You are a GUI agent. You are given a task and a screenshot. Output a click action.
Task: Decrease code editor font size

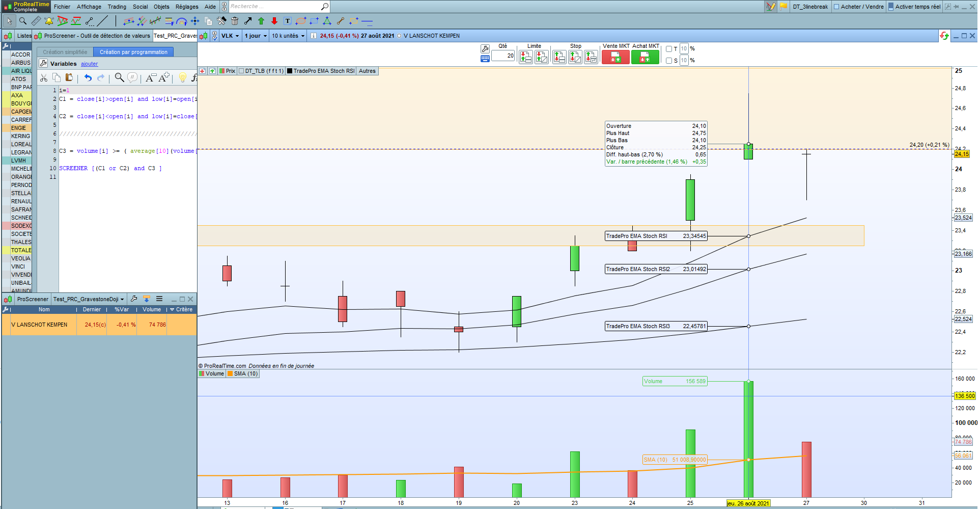(151, 77)
